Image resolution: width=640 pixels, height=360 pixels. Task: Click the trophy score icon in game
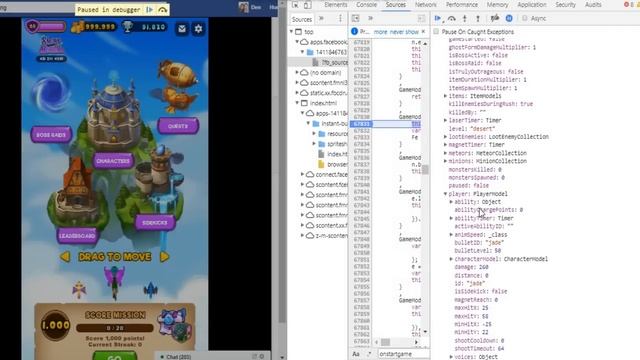click(x=128, y=27)
